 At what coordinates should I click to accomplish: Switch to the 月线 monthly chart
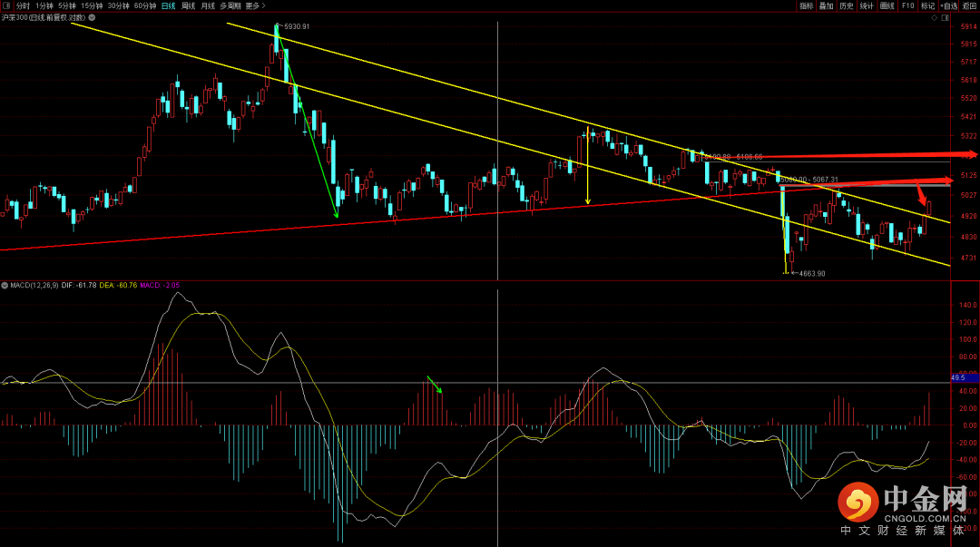click(x=208, y=5)
